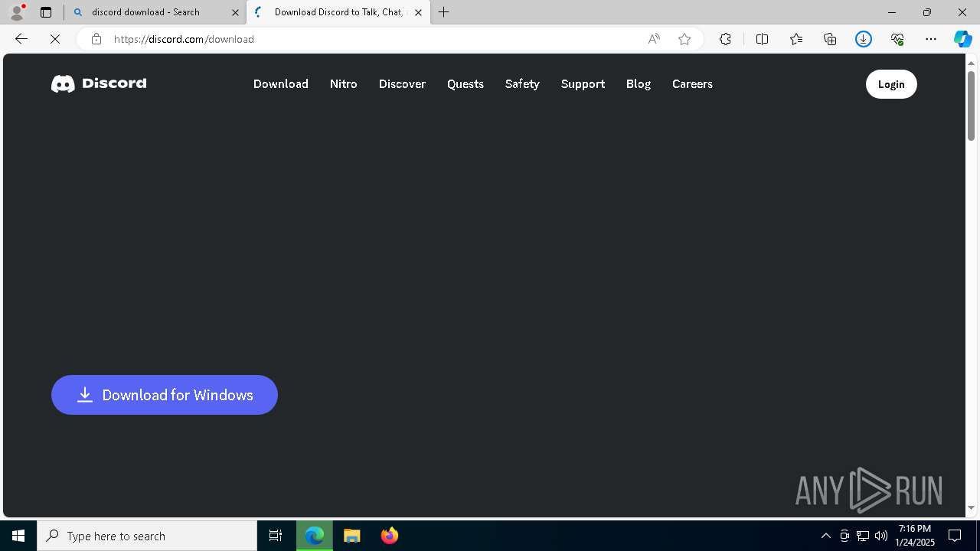
Task: Click the page vertical scrollbar thumb
Action: click(x=971, y=105)
